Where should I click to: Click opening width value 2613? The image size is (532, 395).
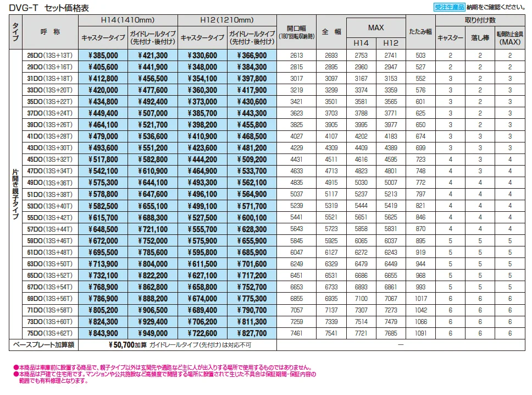[297, 56]
